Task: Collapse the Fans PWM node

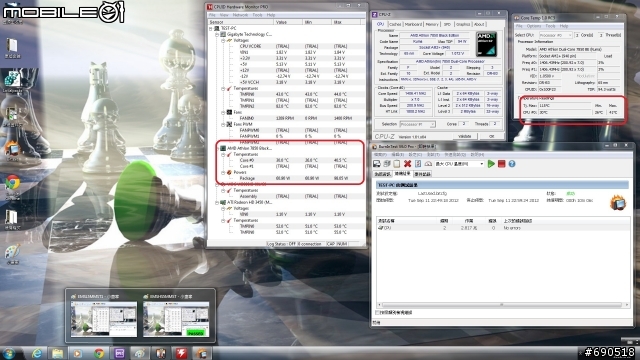Action: pyautogui.click(x=223, y=124)
